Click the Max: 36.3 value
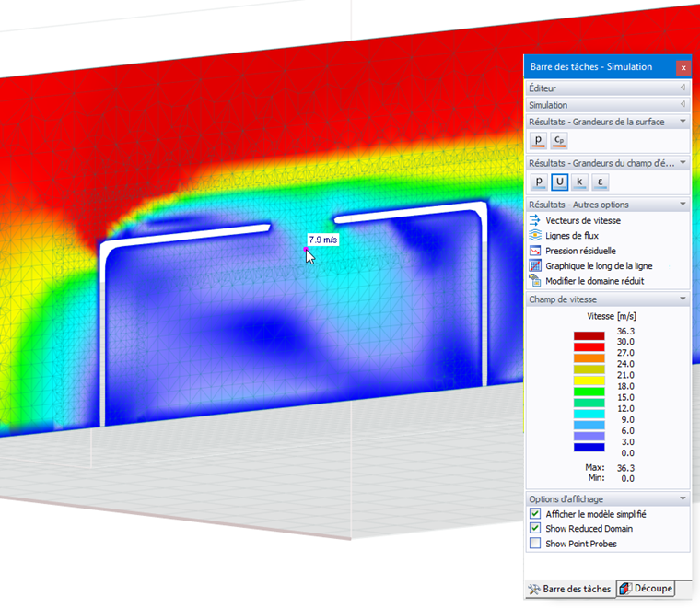The image size is (700, 609). 625,467
